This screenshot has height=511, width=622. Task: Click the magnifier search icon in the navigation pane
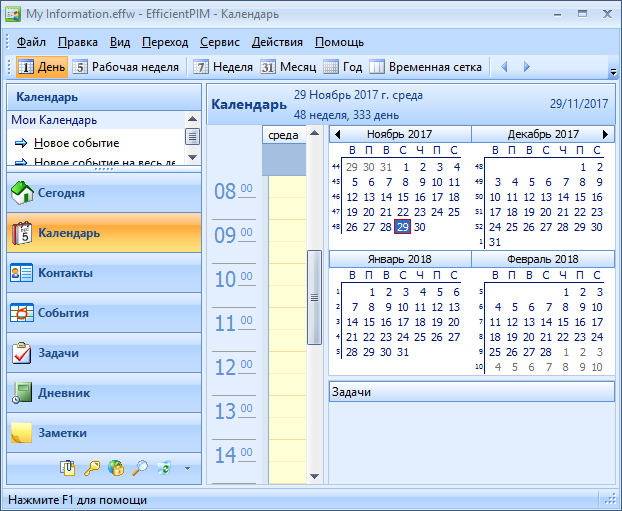click(x=140, y=467)
